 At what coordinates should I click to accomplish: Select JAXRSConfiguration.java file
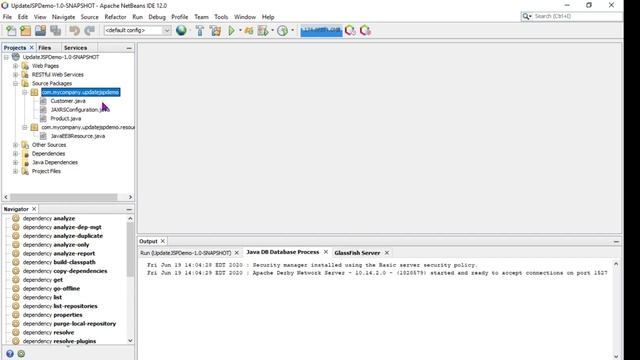80,110
